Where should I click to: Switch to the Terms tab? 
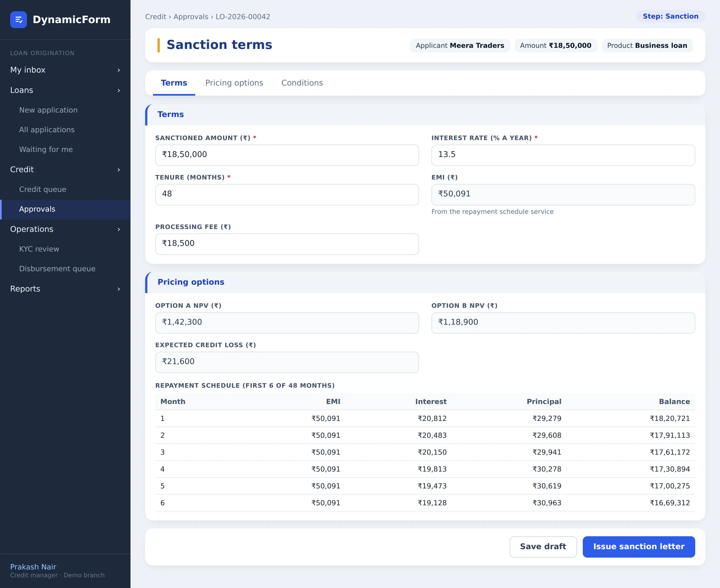[174, 83]
